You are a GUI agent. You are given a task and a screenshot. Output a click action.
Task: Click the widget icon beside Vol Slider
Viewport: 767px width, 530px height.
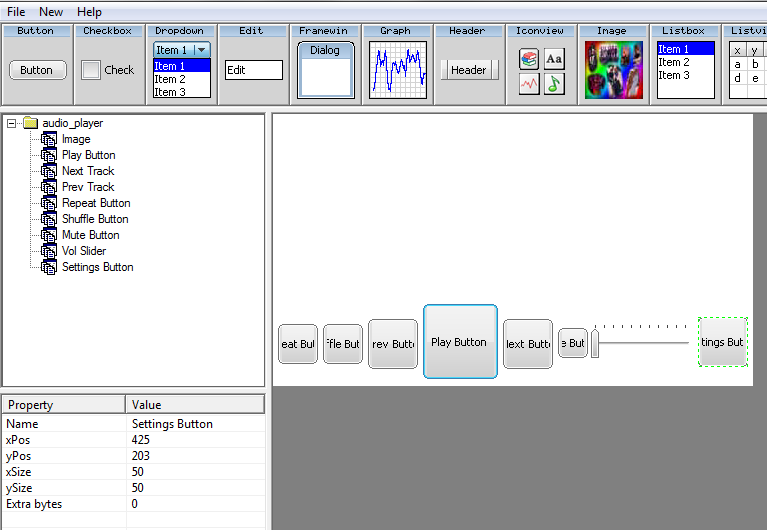49,251
